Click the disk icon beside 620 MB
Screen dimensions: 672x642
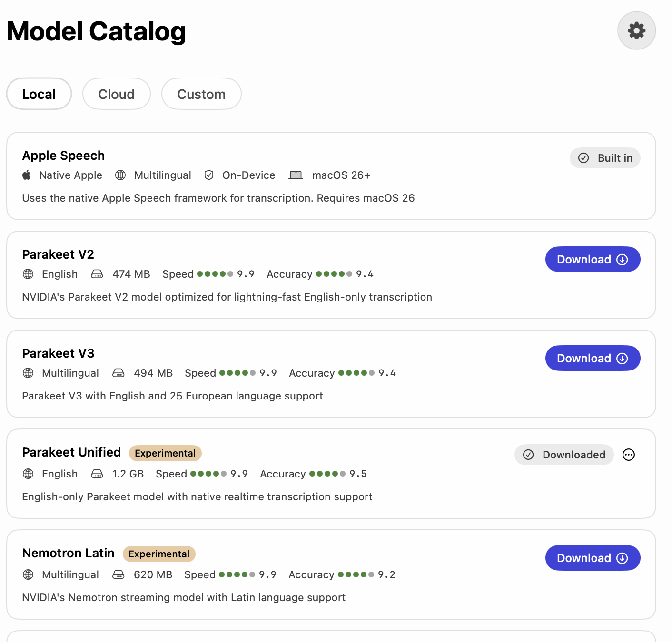click(x=119, y=574)
